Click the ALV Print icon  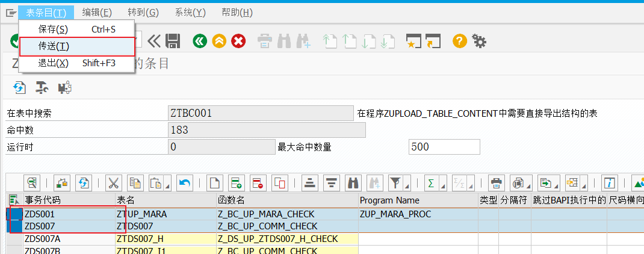496,183
